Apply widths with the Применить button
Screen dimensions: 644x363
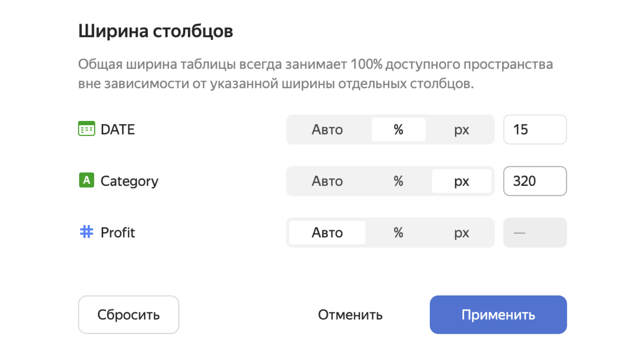(498, 315)
